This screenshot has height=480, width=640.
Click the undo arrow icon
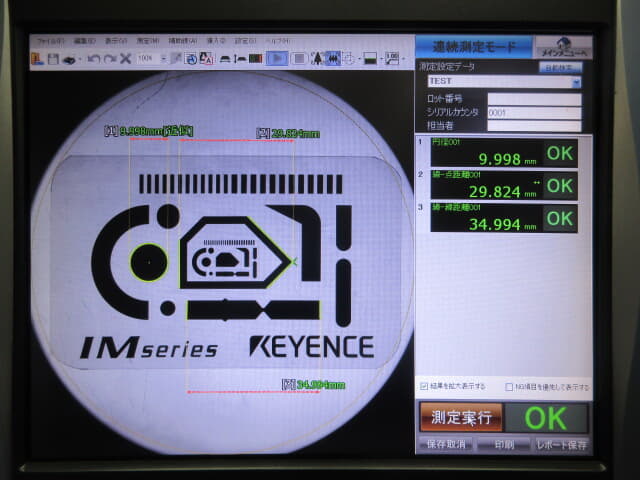click(94, 59)
